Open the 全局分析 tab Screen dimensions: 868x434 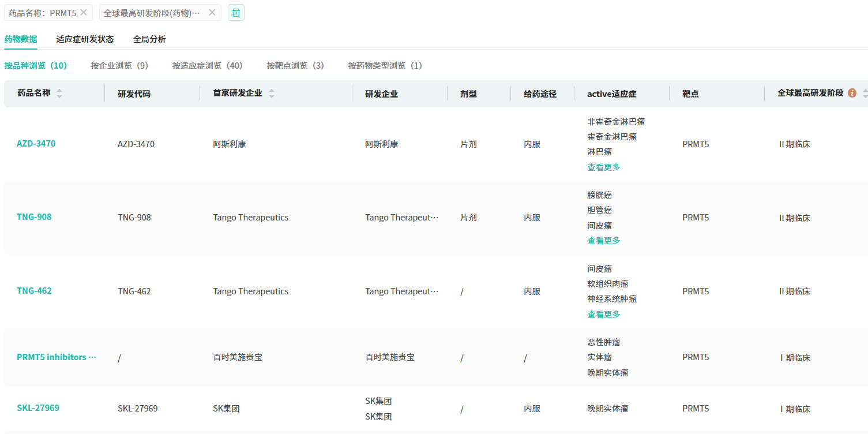click(149, 39)
